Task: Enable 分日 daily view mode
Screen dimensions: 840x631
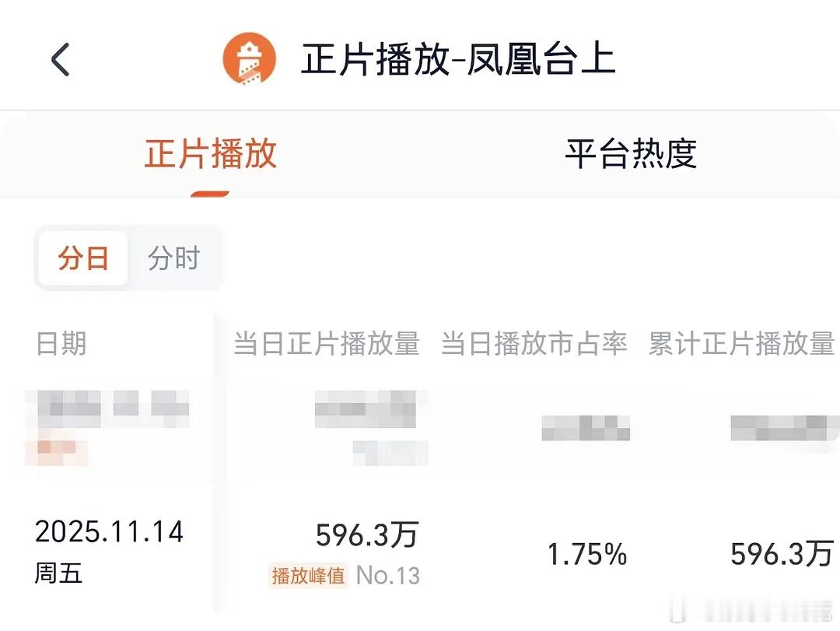Action: (82, 258)
